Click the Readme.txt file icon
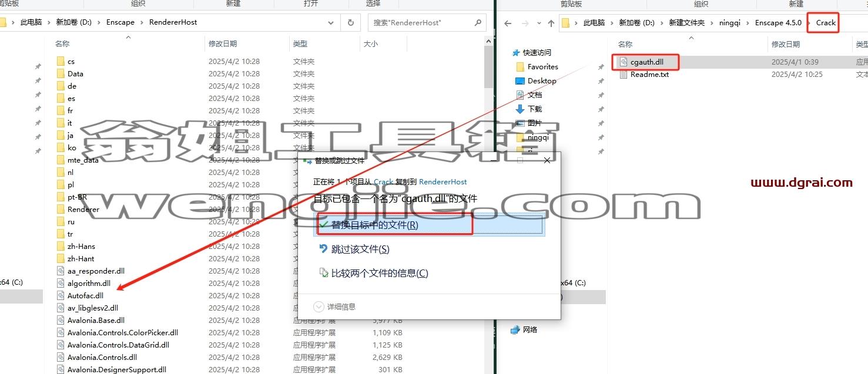Viewport: 868px width, 374px height. tap(624, 75)
